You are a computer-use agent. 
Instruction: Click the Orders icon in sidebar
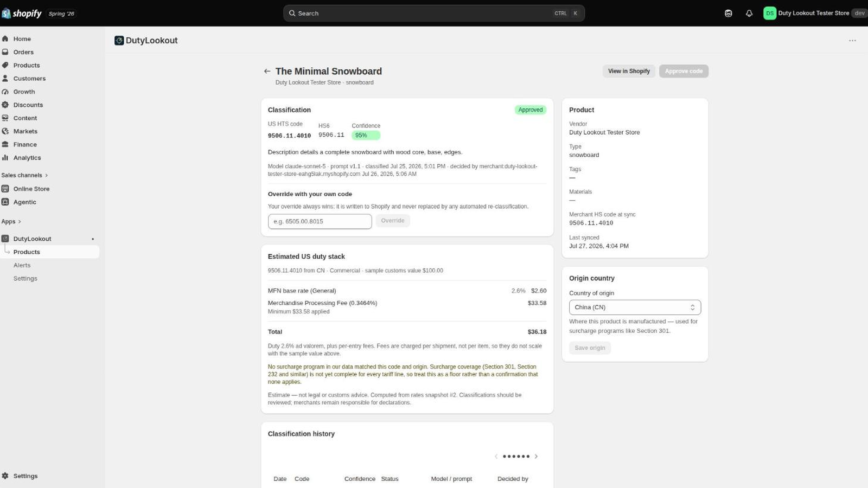pos(5,52)
